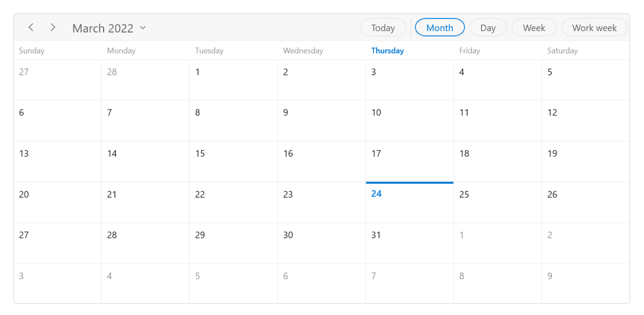Expand the month selector next to March 2022
The image size is (644, 315).
point(143,28)
